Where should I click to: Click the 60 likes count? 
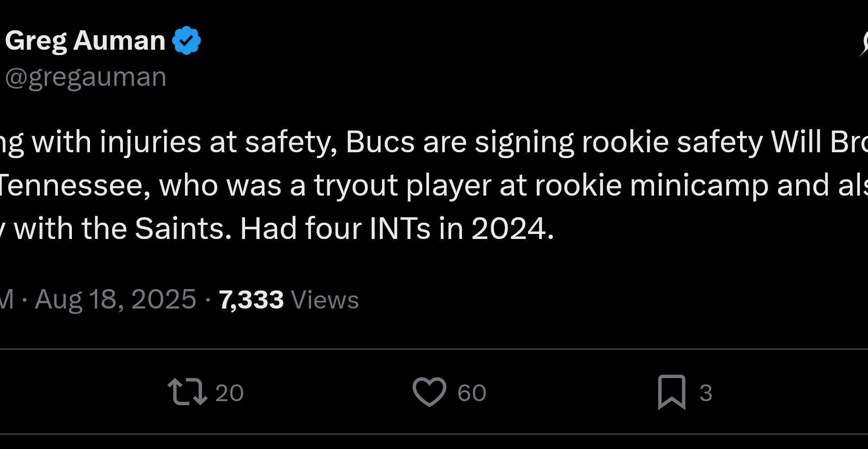[x=472, y=393]
